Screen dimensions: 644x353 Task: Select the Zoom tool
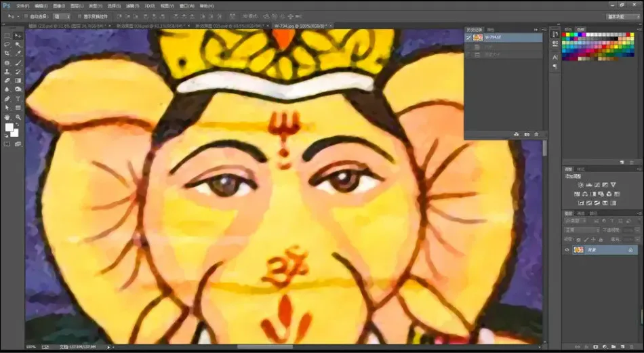(18, 117)
